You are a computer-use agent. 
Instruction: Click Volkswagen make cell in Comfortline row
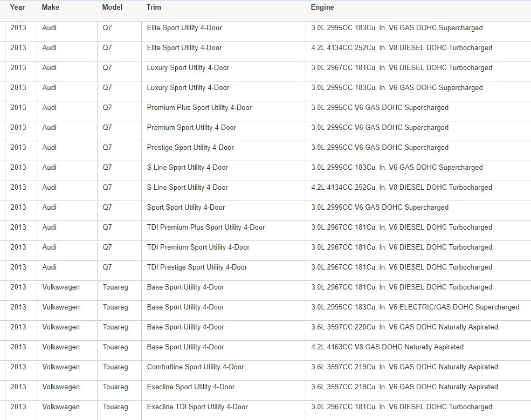tap(67, 370)
